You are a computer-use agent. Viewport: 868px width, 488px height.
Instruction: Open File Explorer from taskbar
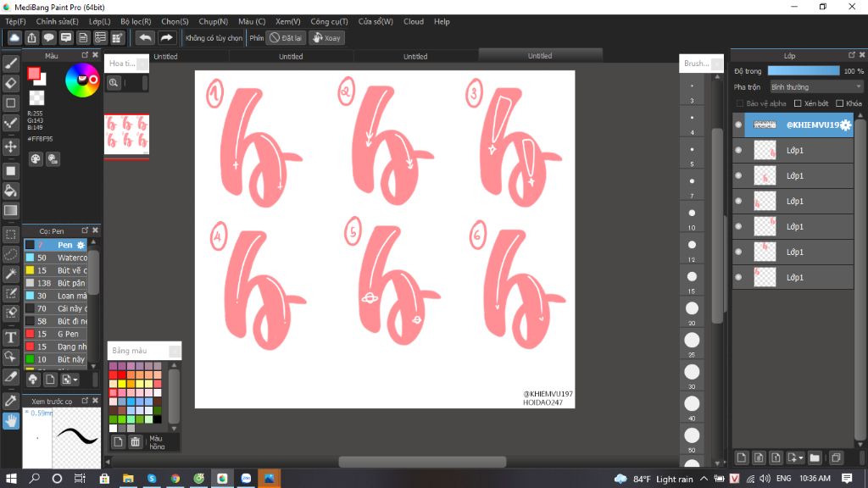coord(128,479)
